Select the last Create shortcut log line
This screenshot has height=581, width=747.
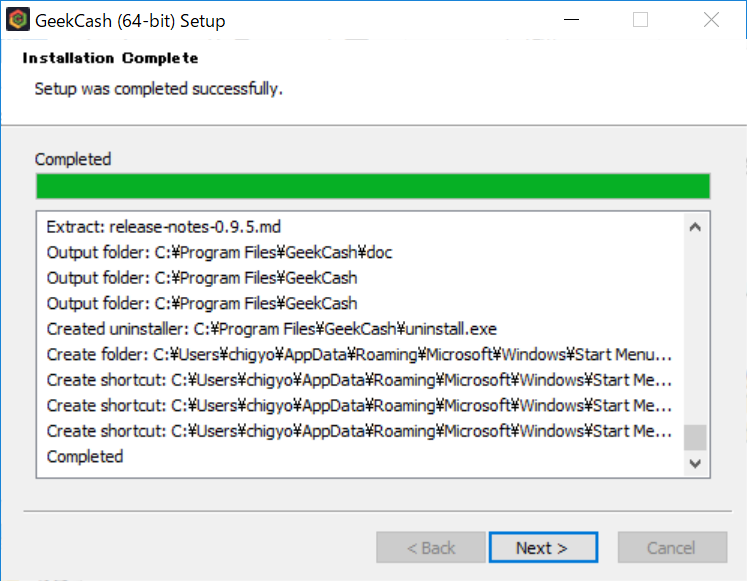(359, 431)
